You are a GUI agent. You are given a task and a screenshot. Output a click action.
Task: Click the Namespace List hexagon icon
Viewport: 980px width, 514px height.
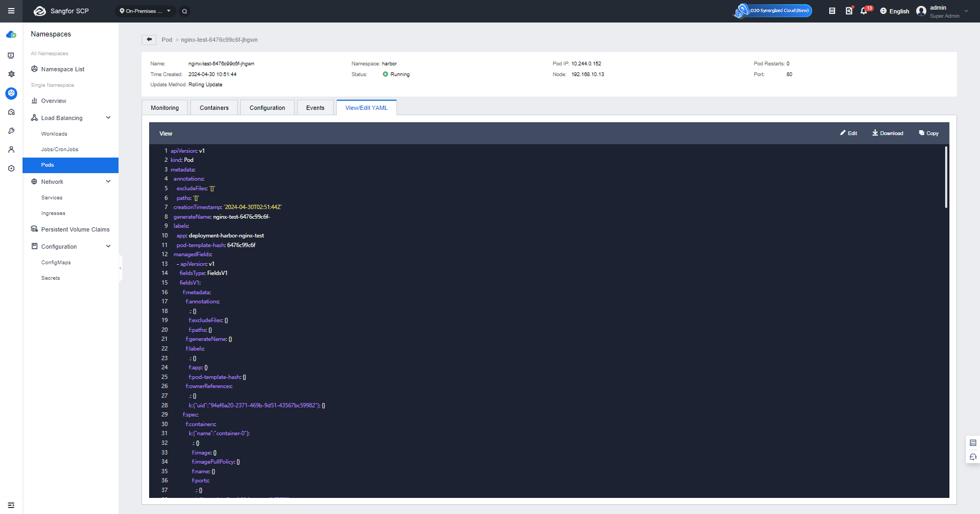click(34, 69)
